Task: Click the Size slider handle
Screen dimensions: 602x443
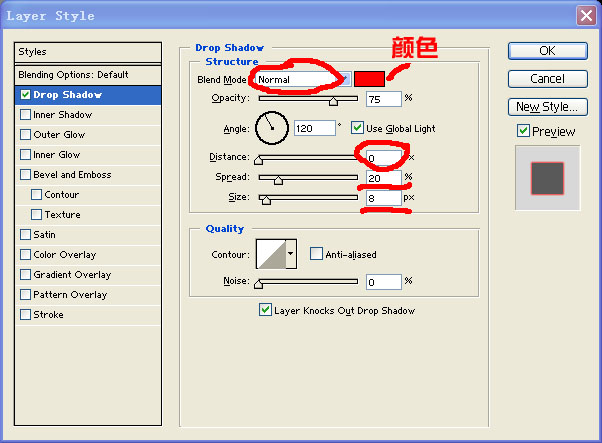Action: (266, 200)
